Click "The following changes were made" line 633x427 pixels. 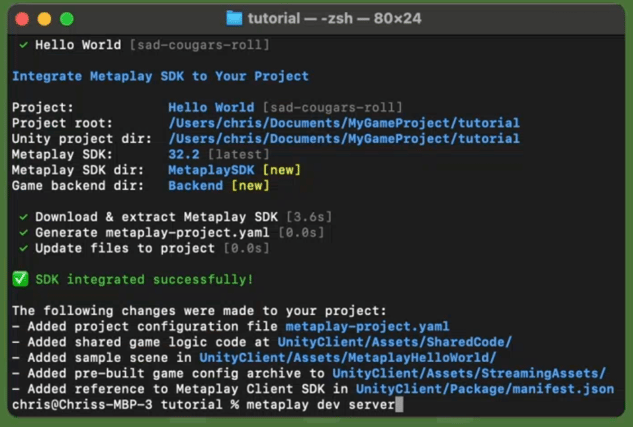pyautogui.click(x=199, y=311)
